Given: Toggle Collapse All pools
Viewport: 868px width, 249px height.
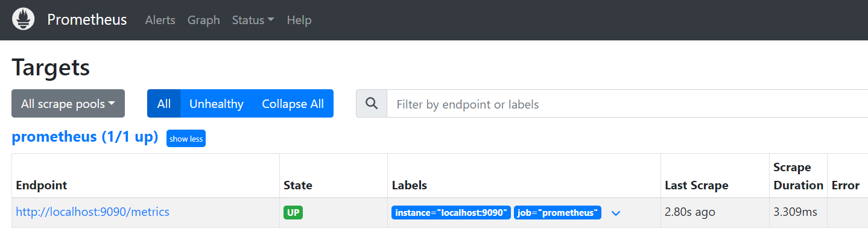Looking at the screenshot, I should point(293,104).
